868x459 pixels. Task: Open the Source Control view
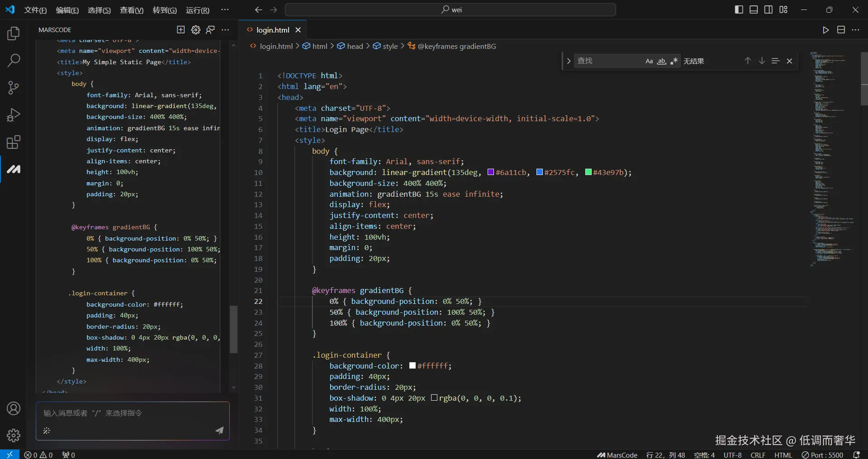(14, 88)
